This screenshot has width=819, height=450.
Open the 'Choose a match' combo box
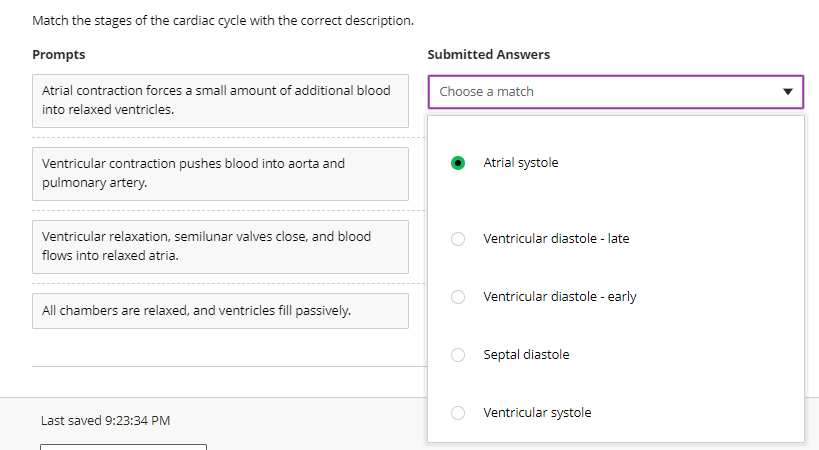[600, 92]
